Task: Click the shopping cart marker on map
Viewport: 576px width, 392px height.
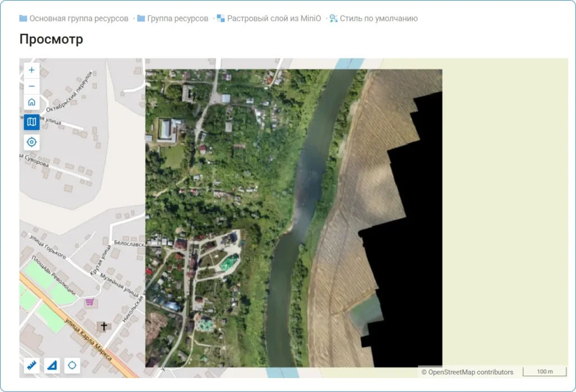Action: (x=89, y=302)
